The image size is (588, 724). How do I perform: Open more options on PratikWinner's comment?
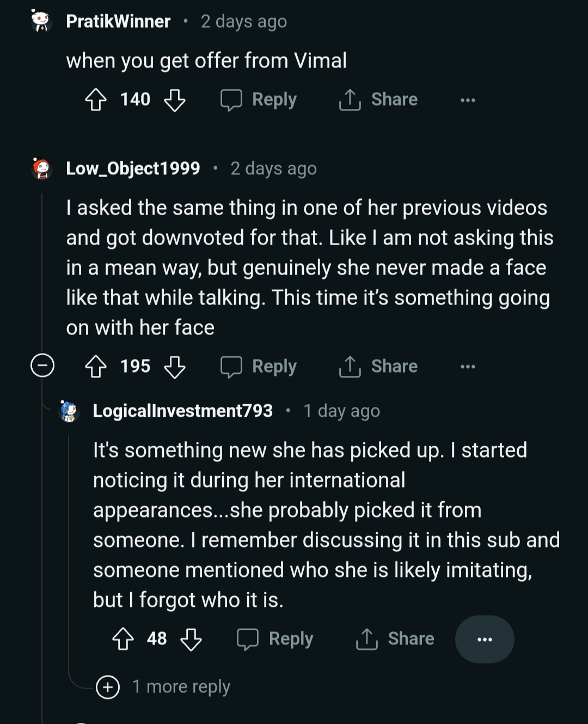point(468,100)
